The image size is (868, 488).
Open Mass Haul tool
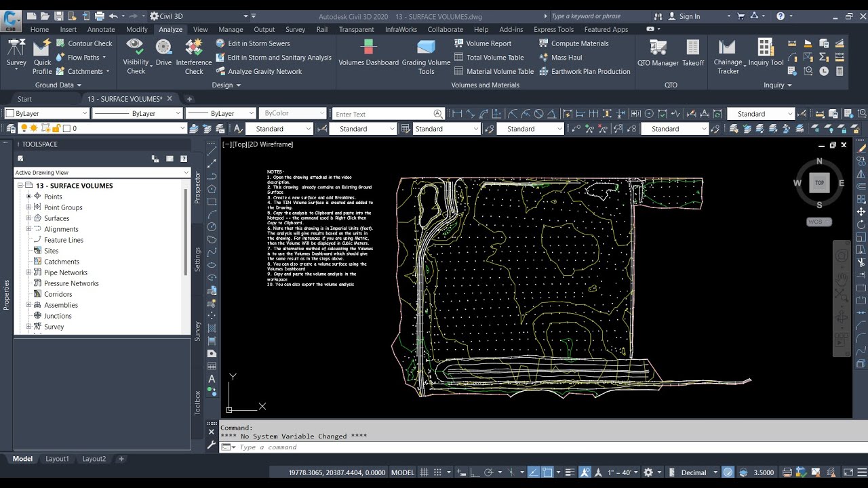(x=561, y=58)
